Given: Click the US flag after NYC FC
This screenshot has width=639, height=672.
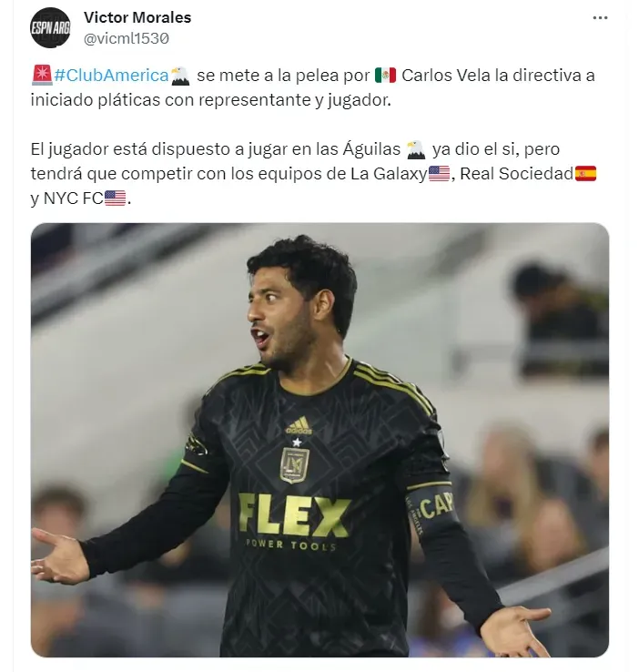Looking at the screenshot, I should tap(116, 199).
